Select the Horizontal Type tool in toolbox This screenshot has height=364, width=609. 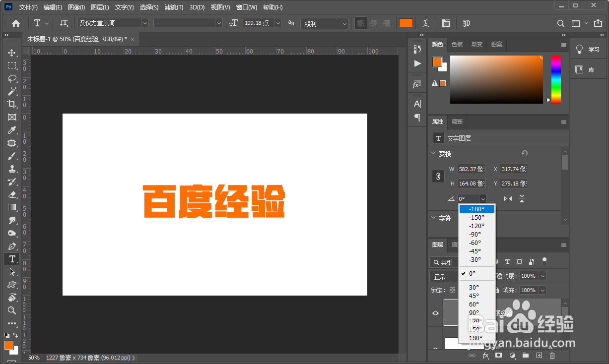point(12,259)
